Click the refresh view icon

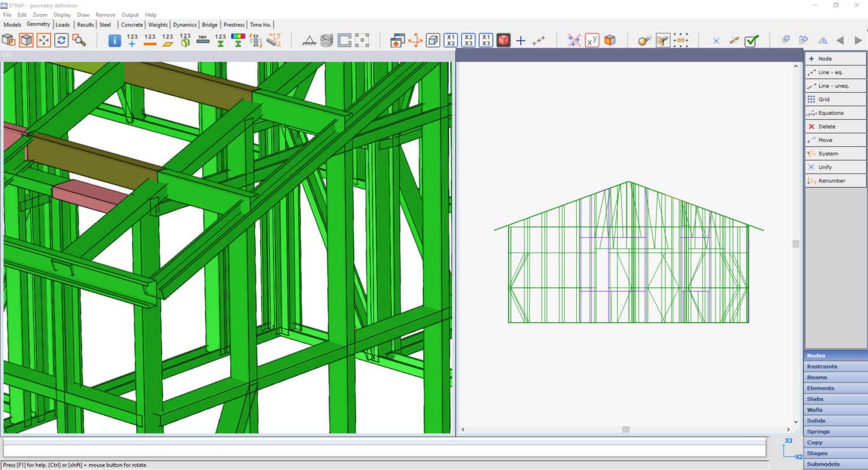pyautogui.click(x=61, y=40)
